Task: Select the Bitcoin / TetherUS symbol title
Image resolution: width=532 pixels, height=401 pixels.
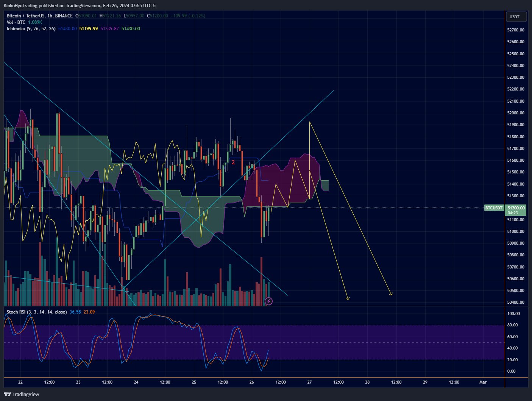Action: click(40, 16)
